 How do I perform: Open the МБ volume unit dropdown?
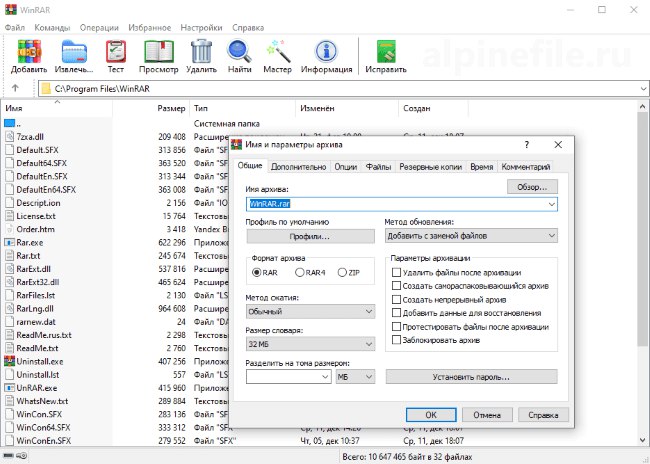(x=355, y=377)
